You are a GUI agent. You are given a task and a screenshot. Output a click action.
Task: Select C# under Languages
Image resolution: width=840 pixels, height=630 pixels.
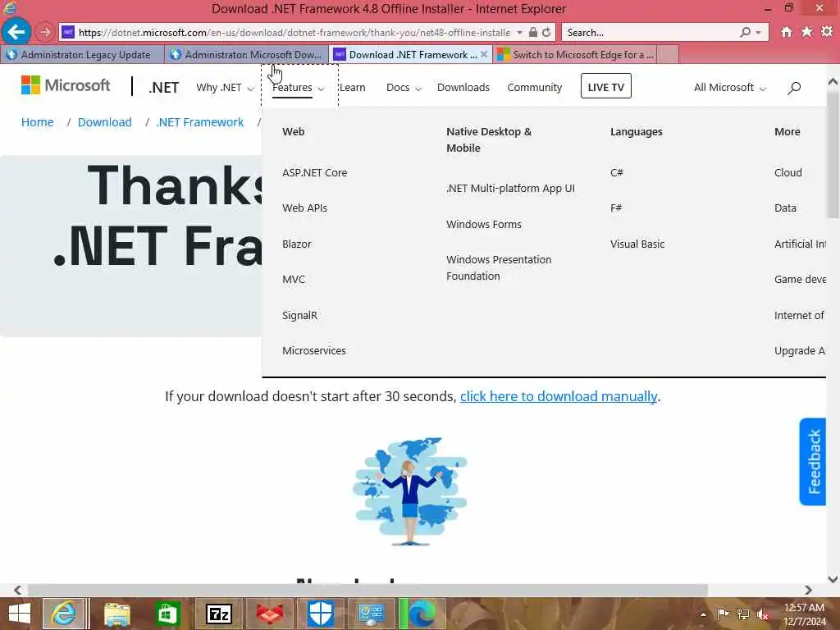tap(617, 172)
